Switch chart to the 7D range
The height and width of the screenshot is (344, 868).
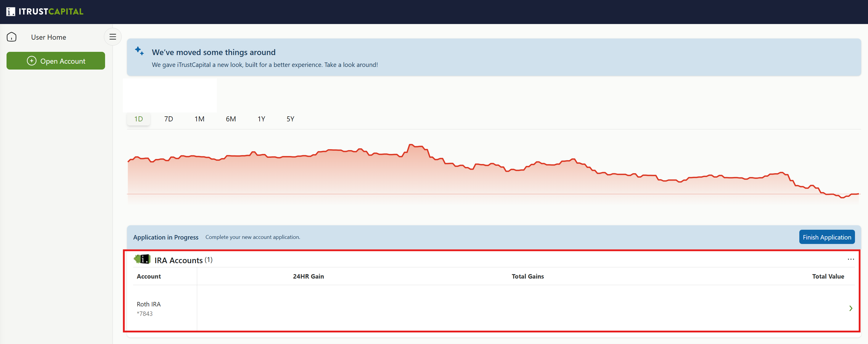pos(168,119)
